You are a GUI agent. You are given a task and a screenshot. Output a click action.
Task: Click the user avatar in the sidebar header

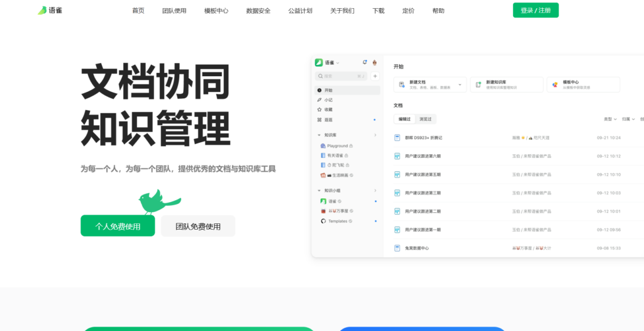pos(375,62)
